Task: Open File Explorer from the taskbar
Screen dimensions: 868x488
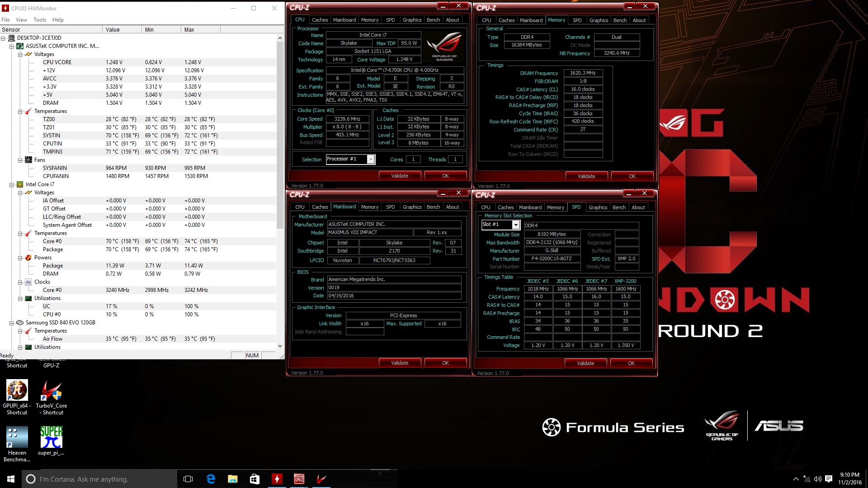Action: 233,479
